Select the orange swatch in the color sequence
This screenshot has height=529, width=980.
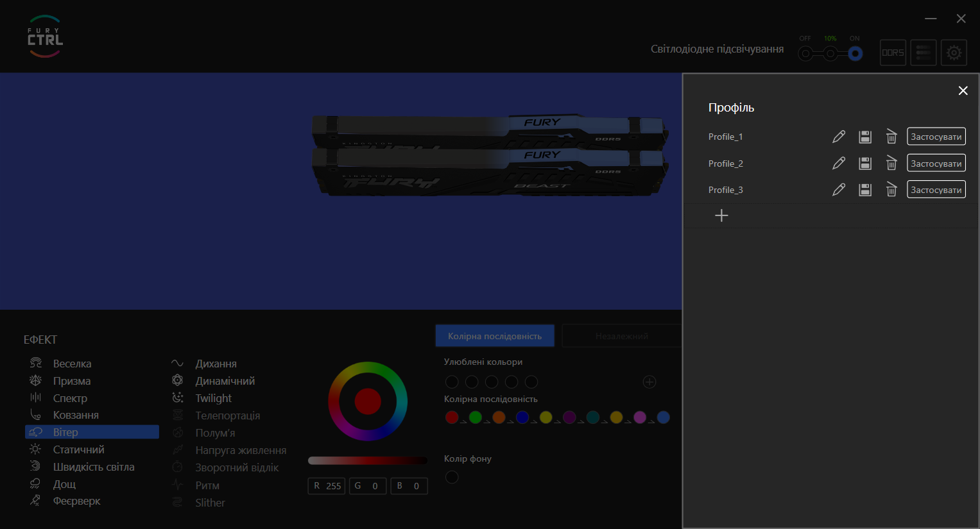pos(499,417)
